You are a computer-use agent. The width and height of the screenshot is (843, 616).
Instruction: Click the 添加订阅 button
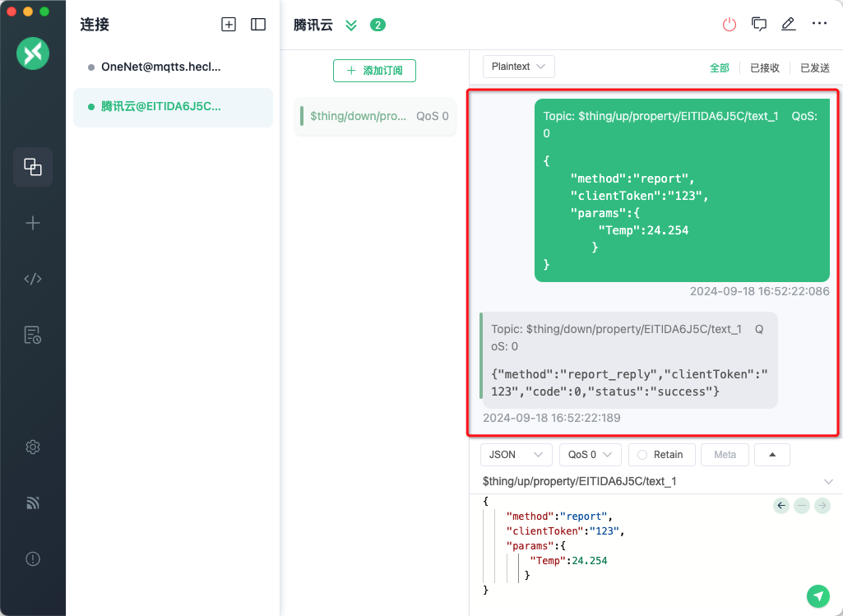[374, 71]
